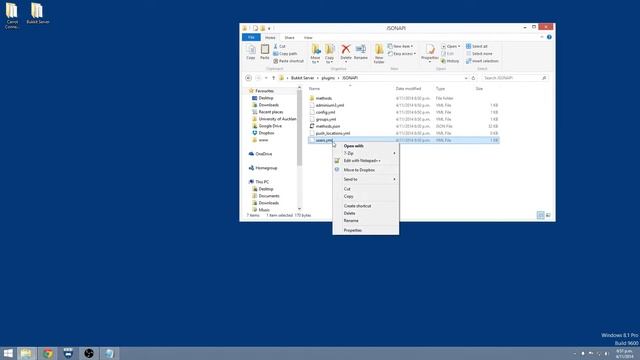Open the Copy to folder button
This screenshot has width=640, height=360.
329,53
